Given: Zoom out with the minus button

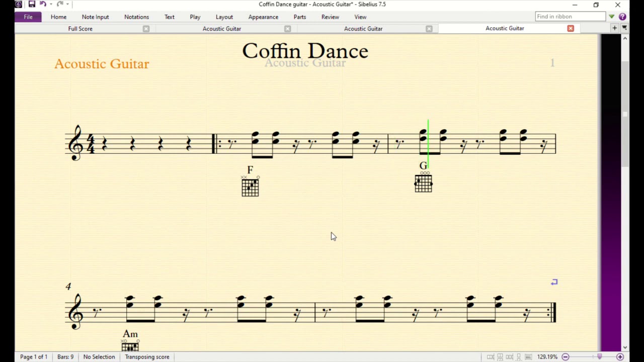Looking at the screenshot, I should (566, 357).
